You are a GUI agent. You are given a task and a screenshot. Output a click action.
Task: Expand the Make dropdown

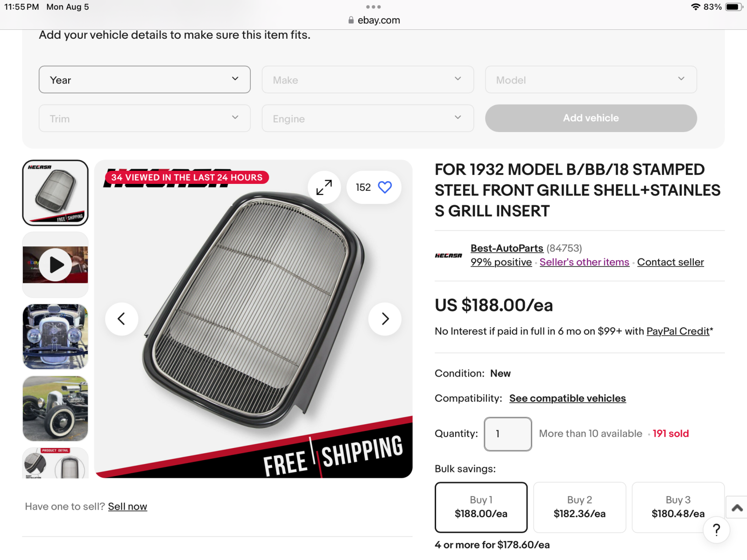[367, 80]
